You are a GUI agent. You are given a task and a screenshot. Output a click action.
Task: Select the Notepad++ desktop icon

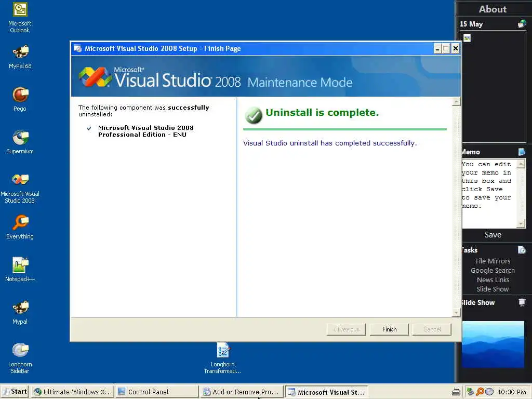pyautogui.click(x=20, y=270)
